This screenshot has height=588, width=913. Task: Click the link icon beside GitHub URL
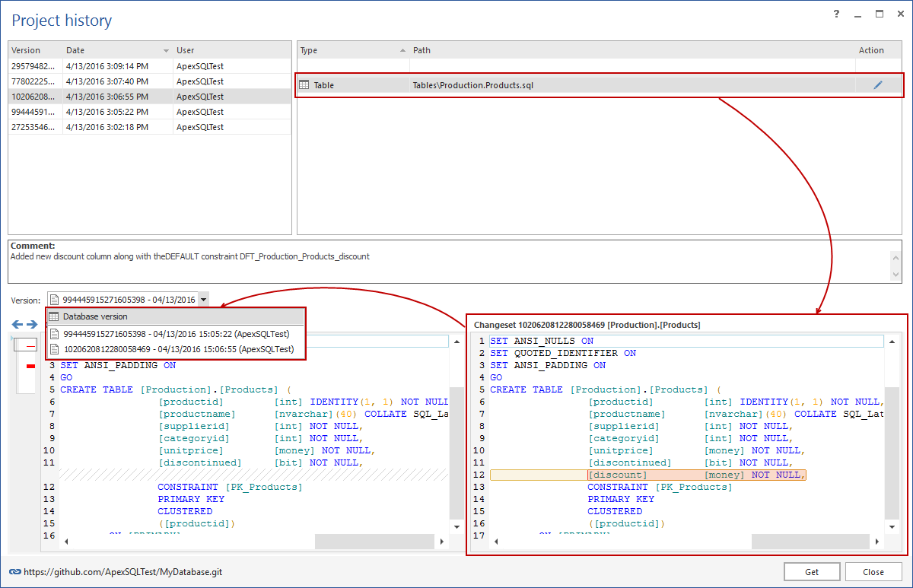coord(14,572)
